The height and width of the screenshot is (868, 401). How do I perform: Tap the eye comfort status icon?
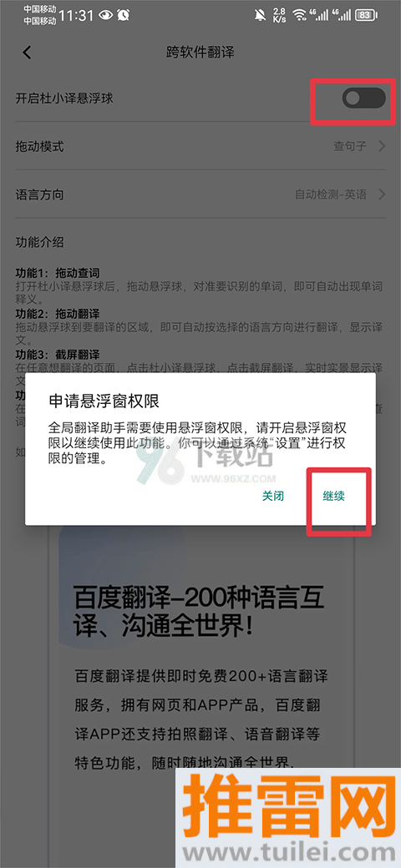pyautogui.click(x=105, y=16)
